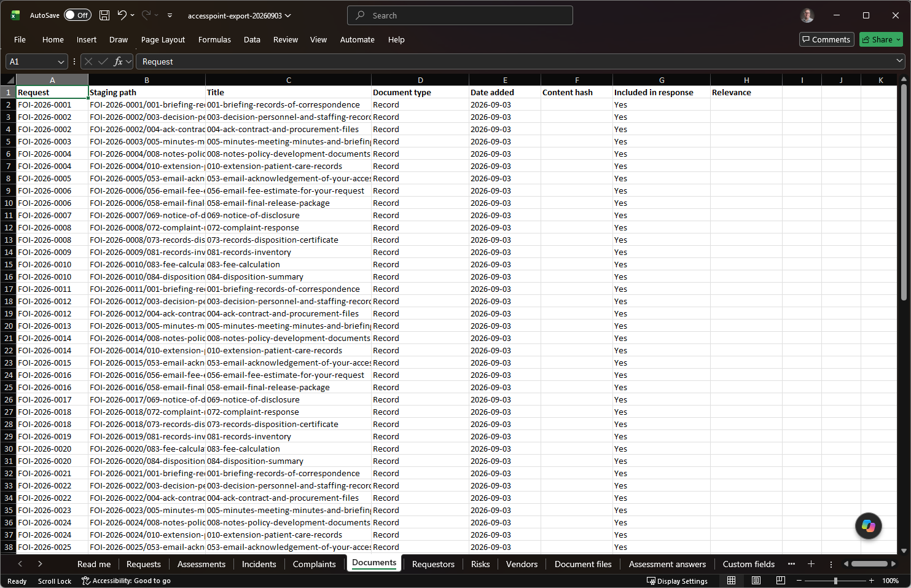This screenshot has width=911, height=588.
Task: Show more sheets via ellipsis
Action: (x=791, y=564)
